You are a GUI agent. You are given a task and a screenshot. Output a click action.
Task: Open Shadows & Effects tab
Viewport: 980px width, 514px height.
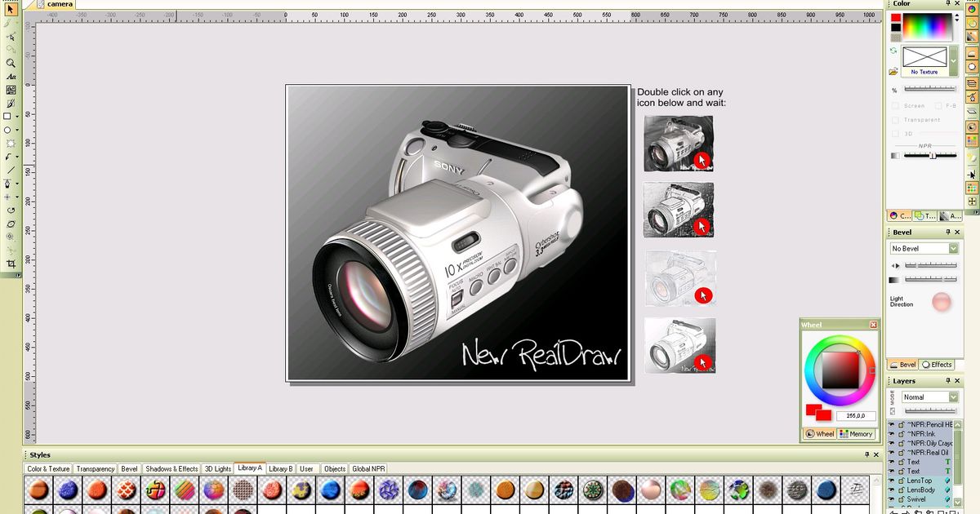pyautogui.click(x=171, y=469)
